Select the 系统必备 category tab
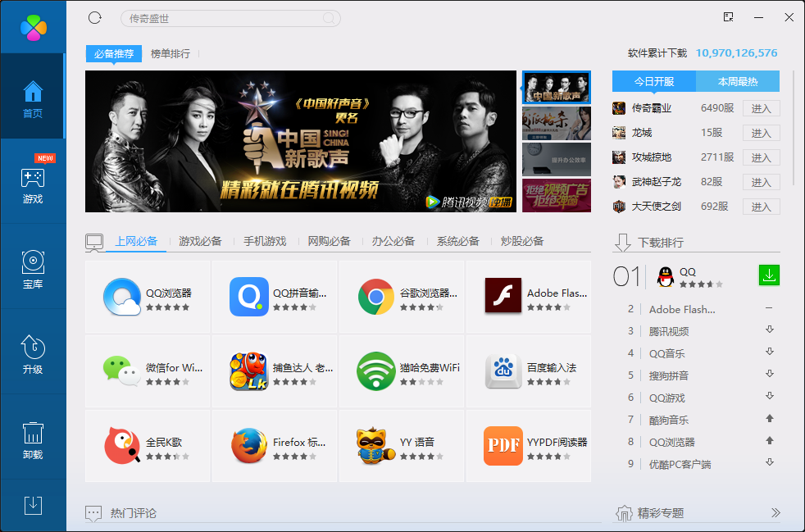Viewport: 805px width, 532px height. (458, 241)
